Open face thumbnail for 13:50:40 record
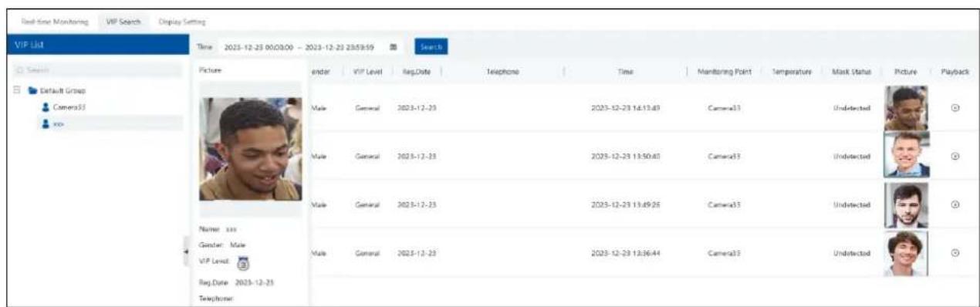The height and width of the screenshot is (307, 980). pyautogui.click(x=907, y=155)
